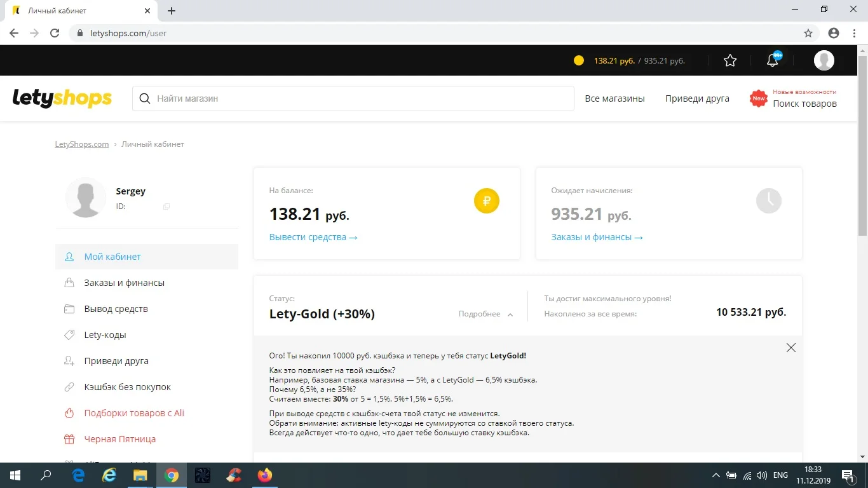
Task: Open Все магазины in the top navigation
Action: (614, 98)
